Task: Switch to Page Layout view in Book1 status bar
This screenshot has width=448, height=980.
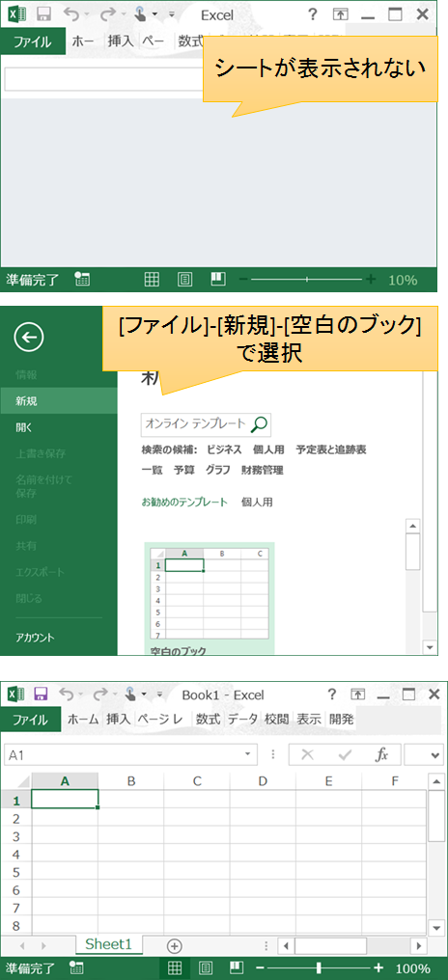Action: click(x=205, y=968)
